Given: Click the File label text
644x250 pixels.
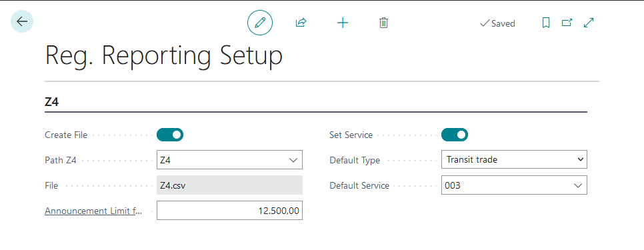Looking at the screenshot, I should click(51, 185).
